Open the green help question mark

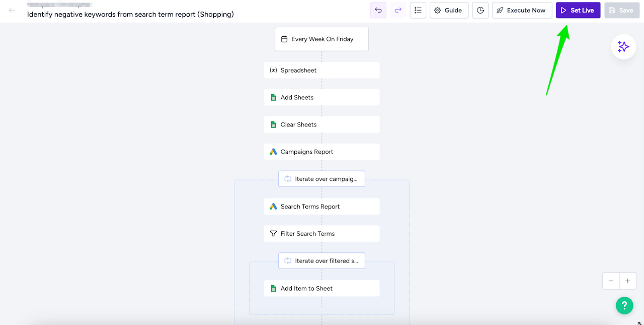click(x=624, y=305)
